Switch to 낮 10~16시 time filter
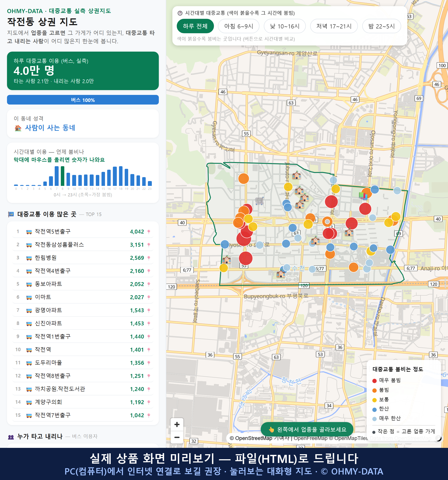 tap(285, 26)
